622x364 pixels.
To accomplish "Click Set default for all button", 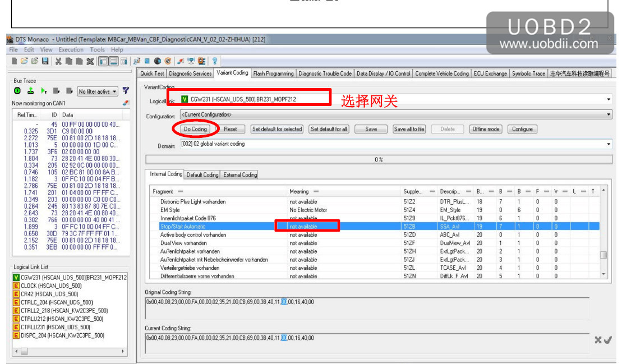I will 329,129.
